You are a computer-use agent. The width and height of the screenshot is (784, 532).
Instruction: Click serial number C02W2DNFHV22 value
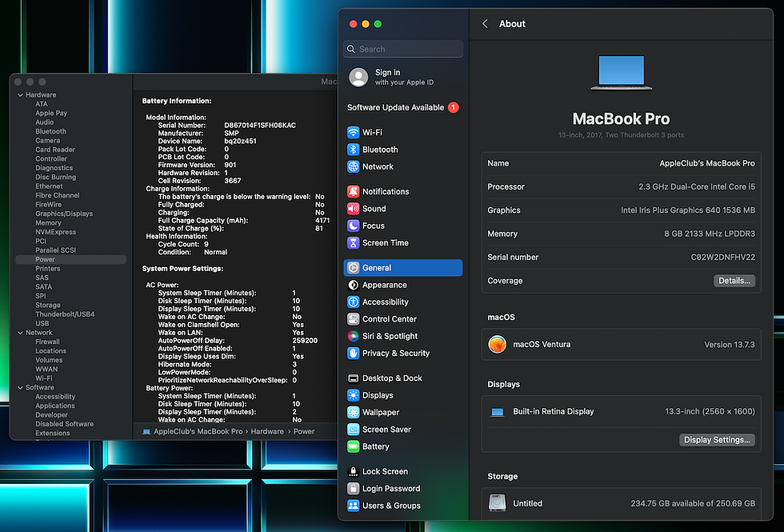tap(722, 257)
